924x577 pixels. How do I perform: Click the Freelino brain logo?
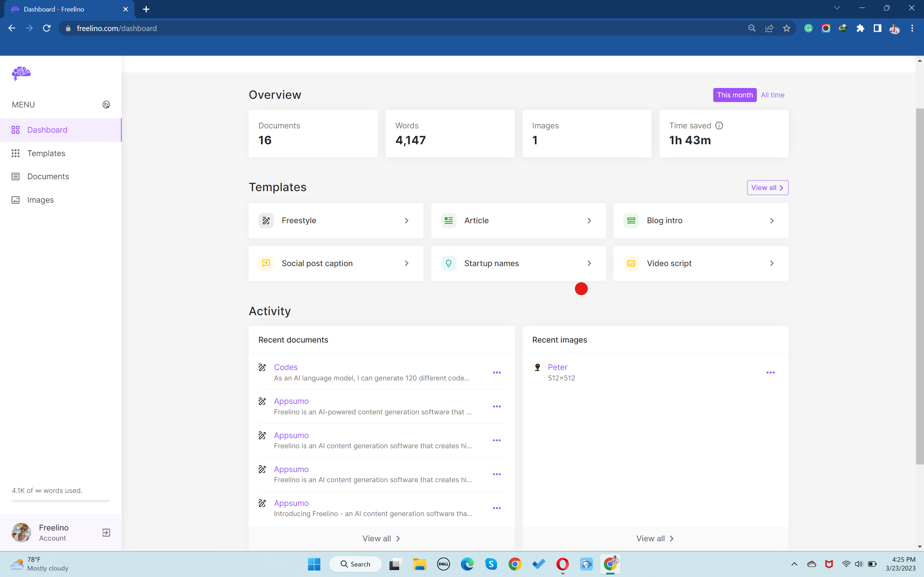click(21, 73)
